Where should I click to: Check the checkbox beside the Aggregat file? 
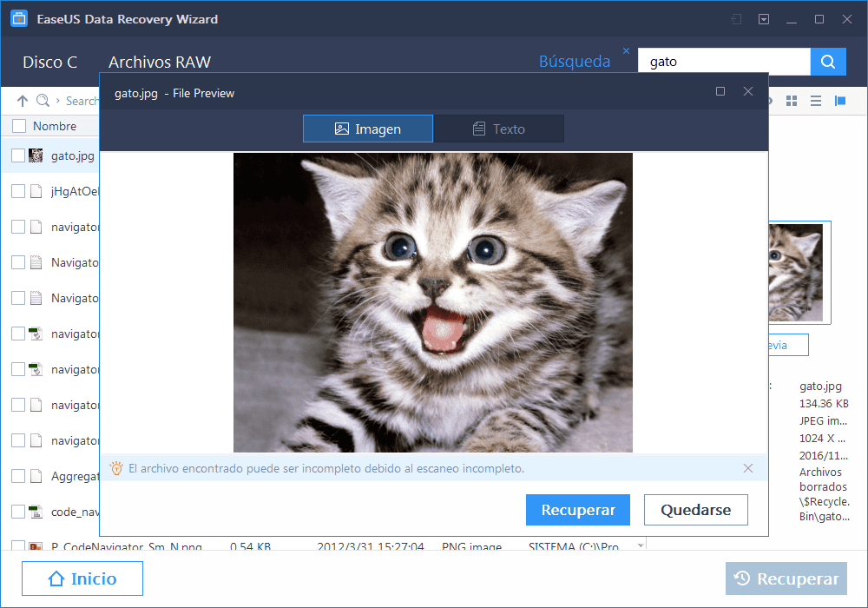pos(19,476)
